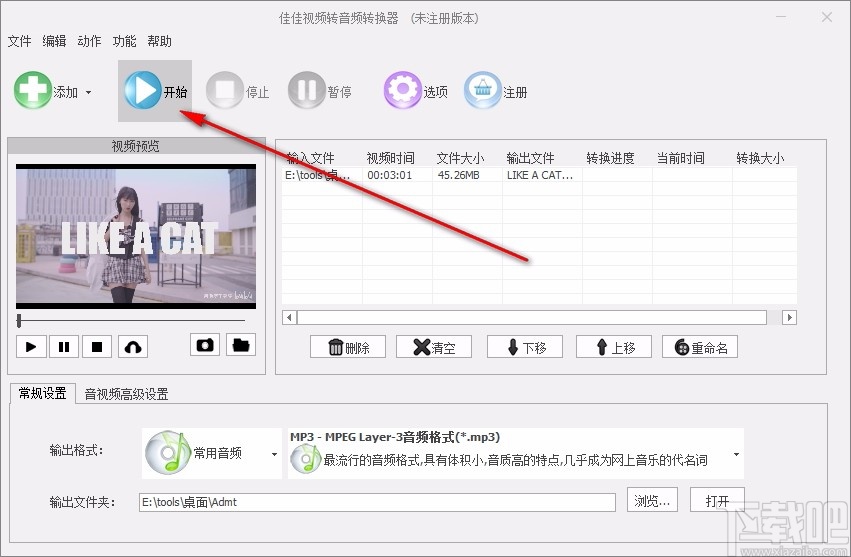Click the 当前时间 column header
The height and width of the screenshot is (557, 851).
click(681, 159)
